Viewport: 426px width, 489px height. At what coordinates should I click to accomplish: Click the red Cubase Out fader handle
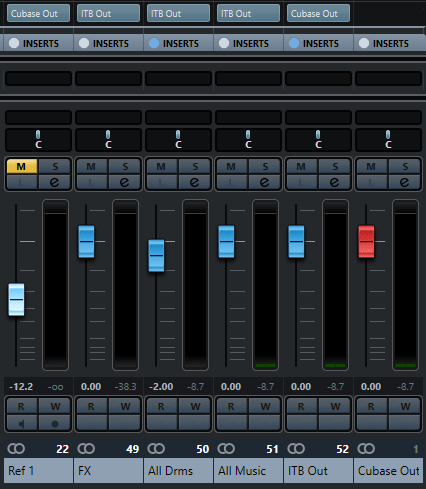tap(366, 241)
